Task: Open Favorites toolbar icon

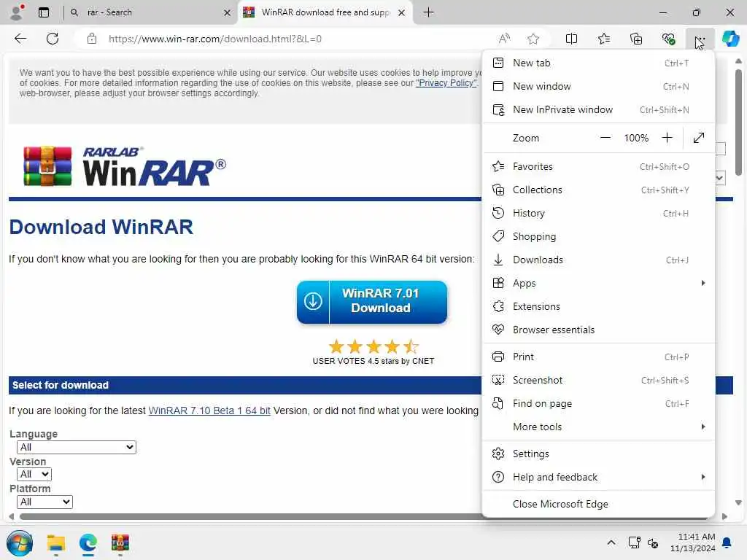Action: tap(603, 39)
